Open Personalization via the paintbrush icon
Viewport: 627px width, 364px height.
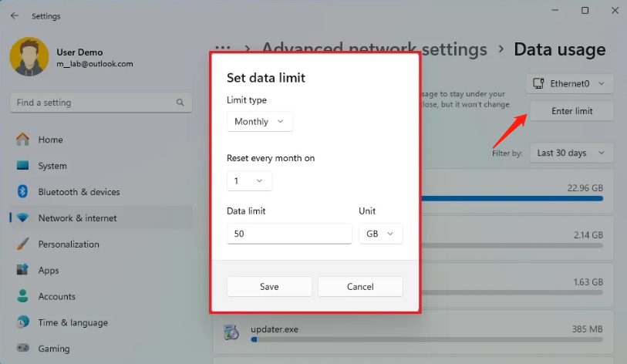pyautogui.click(x=23, y=244)
